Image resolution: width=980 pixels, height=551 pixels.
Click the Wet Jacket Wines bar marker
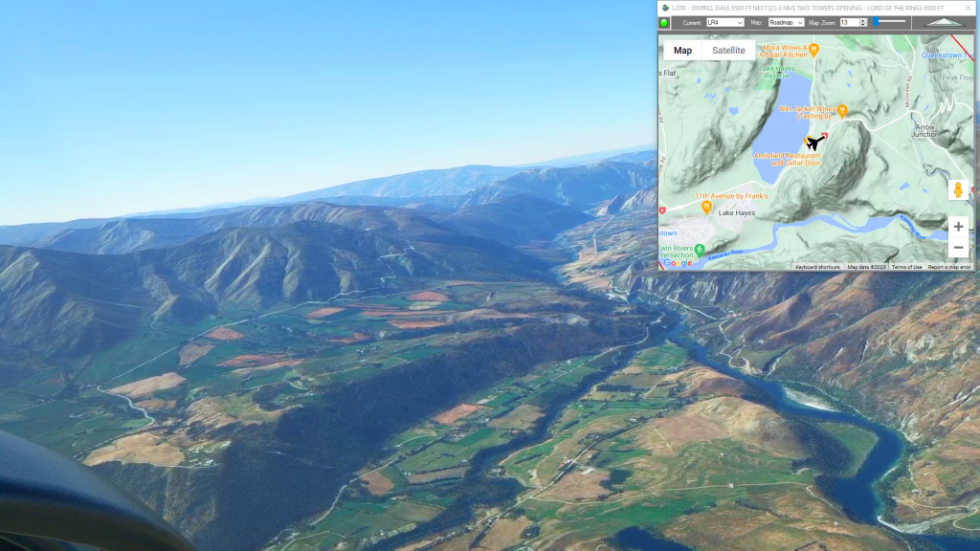point(843,111)
